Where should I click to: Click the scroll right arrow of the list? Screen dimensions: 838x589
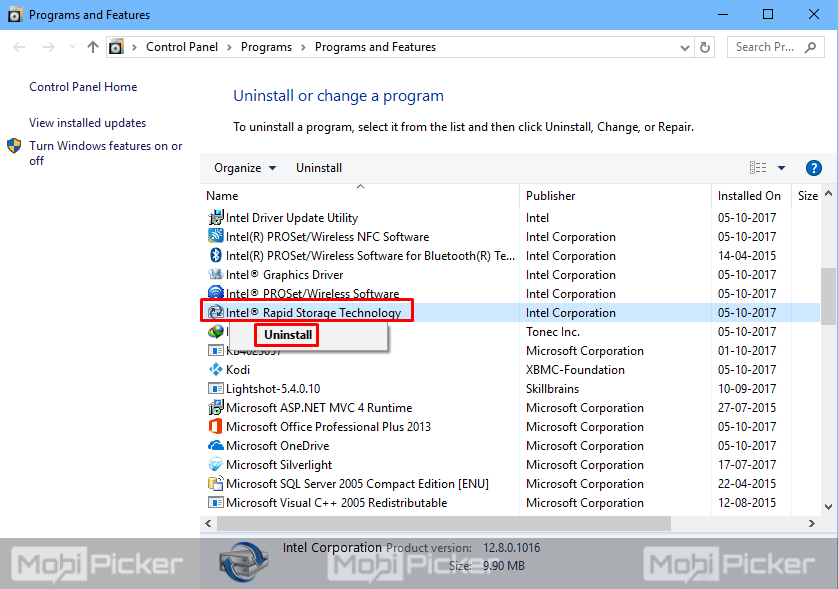click(812, 523)
